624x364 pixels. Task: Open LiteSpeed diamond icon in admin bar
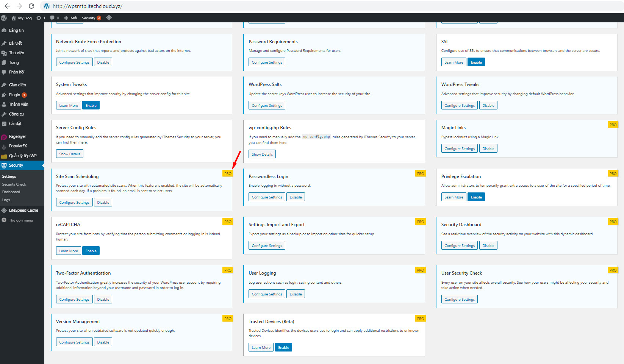pyautogui.click(x=109, y=18)
